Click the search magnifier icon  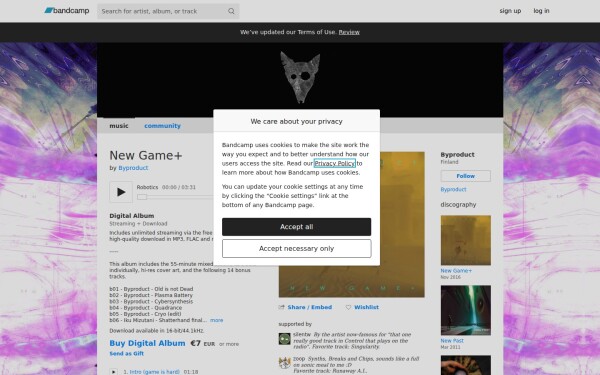[x=231, y=11]
